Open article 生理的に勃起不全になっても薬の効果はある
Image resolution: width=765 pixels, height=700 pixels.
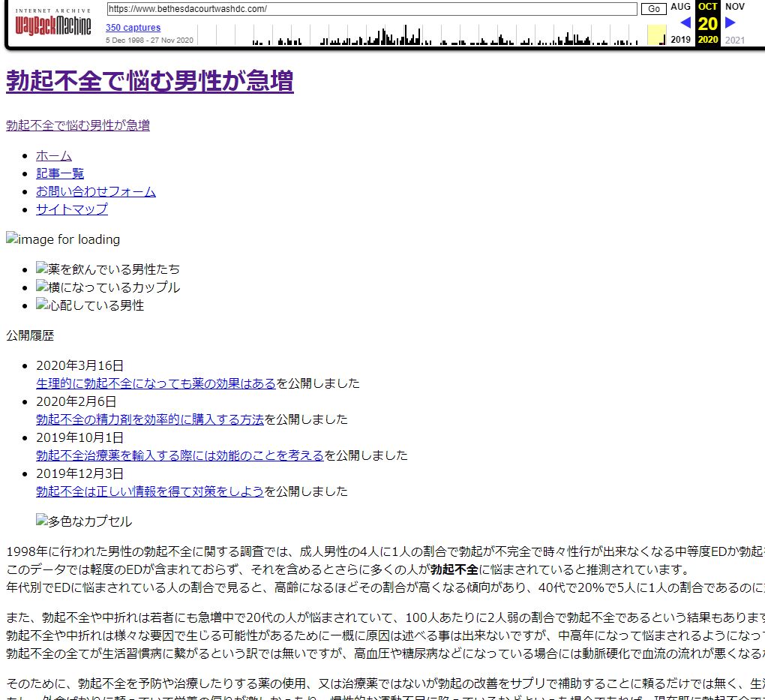(156, 383)
